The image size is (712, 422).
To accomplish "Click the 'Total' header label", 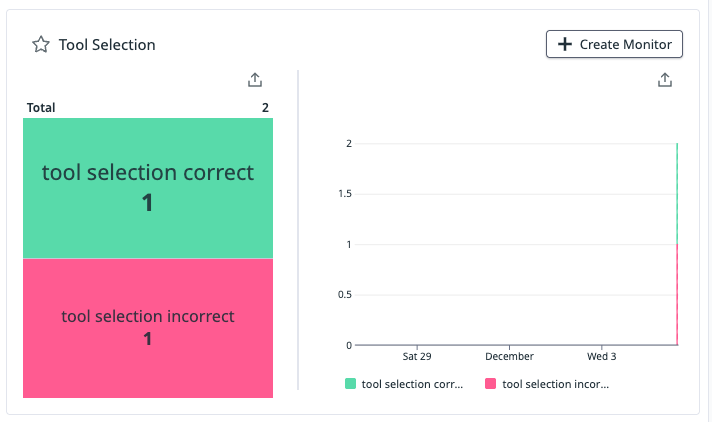I will (x=41, y=107).
